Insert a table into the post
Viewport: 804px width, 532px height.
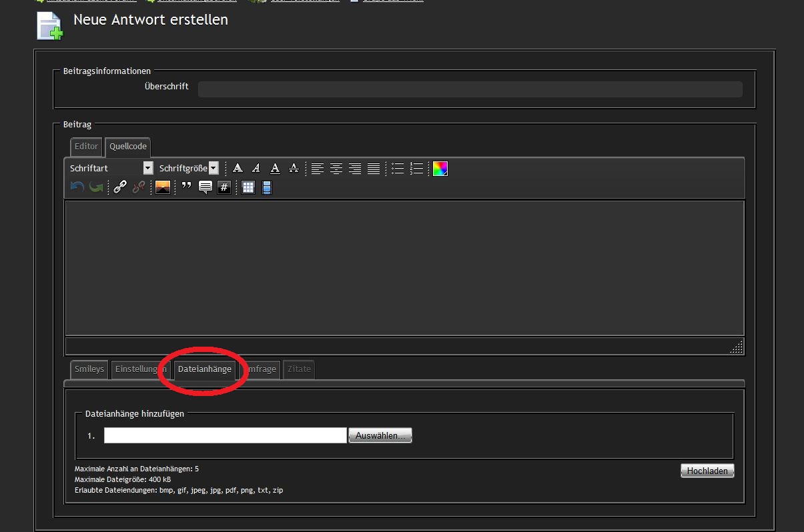point(248,187)
